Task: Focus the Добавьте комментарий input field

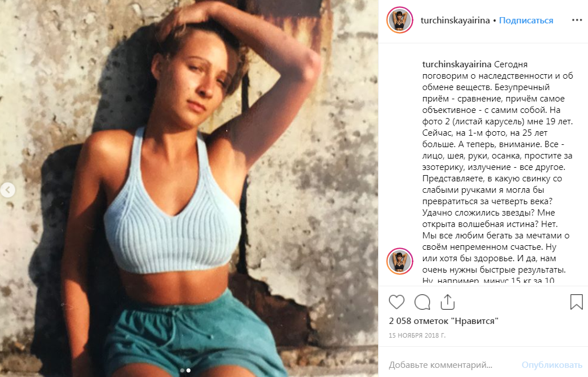Action: coord(451,364)
